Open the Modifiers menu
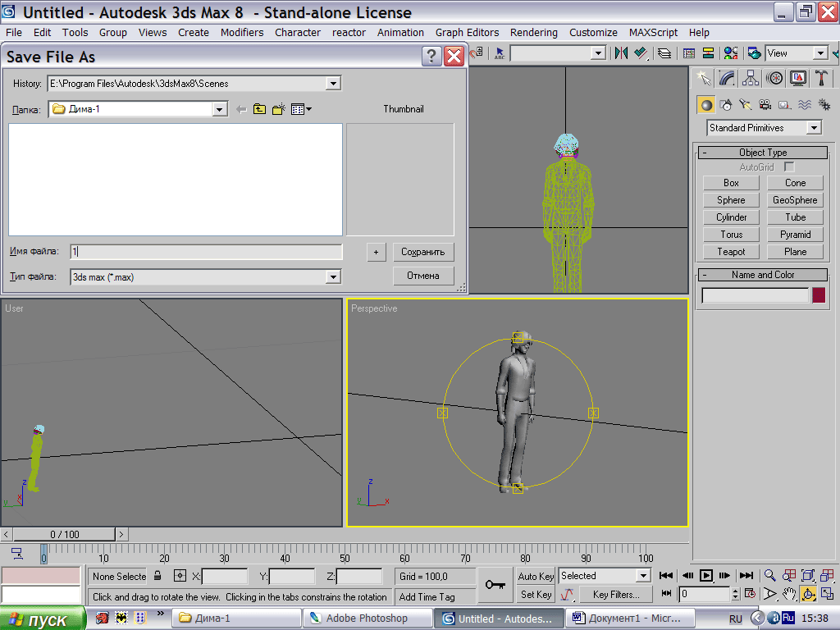This screenshot has height=630, width=840. pos(242,33)
